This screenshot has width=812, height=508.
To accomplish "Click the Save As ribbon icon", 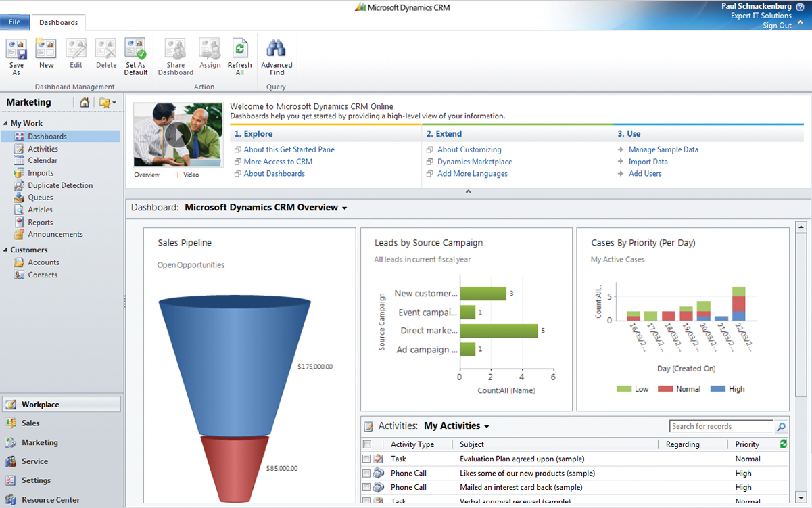I will click(x=16, y=49).
